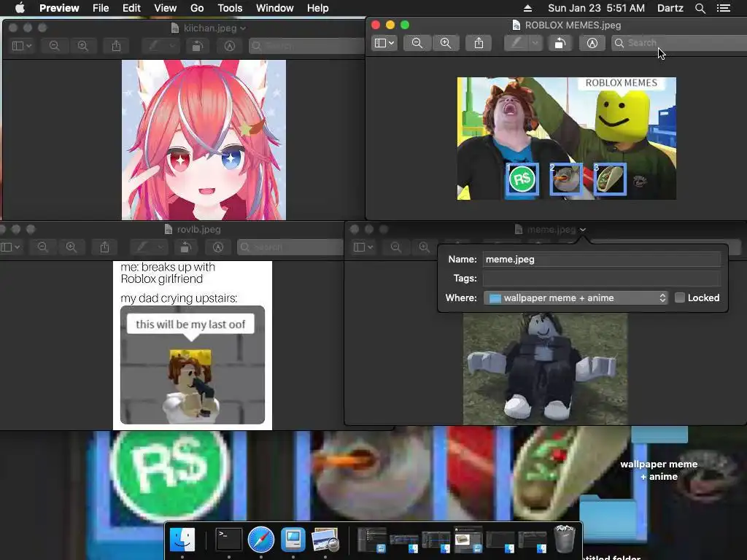
Task: Launch Terminal from the Dock
Action: click(228, 540)
